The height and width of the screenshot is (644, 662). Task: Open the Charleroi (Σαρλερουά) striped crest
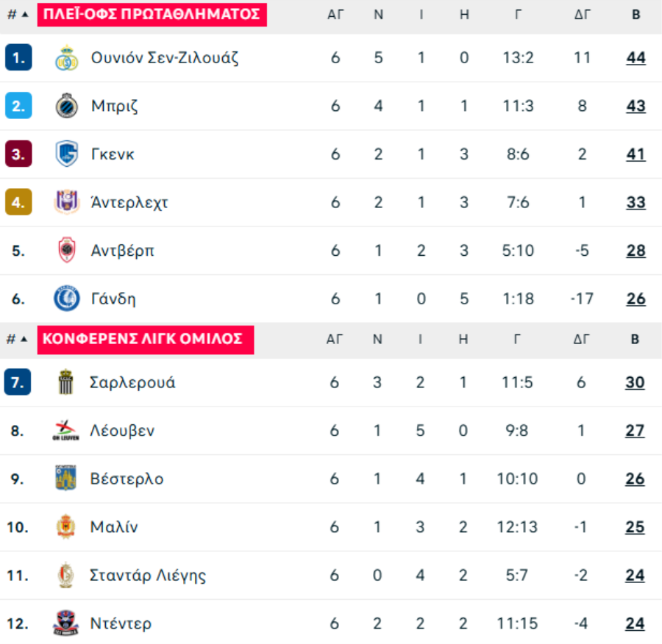point(66,382)
